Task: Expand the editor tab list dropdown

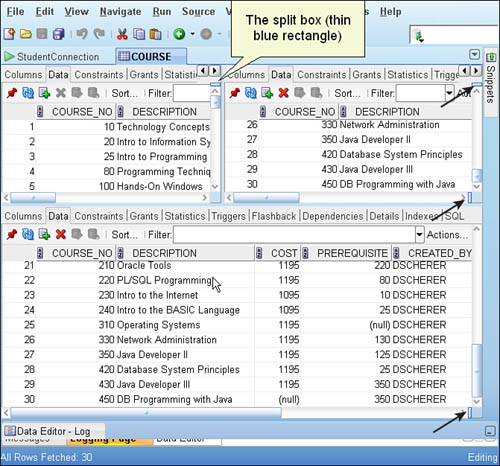Action: tap(474, 55)
